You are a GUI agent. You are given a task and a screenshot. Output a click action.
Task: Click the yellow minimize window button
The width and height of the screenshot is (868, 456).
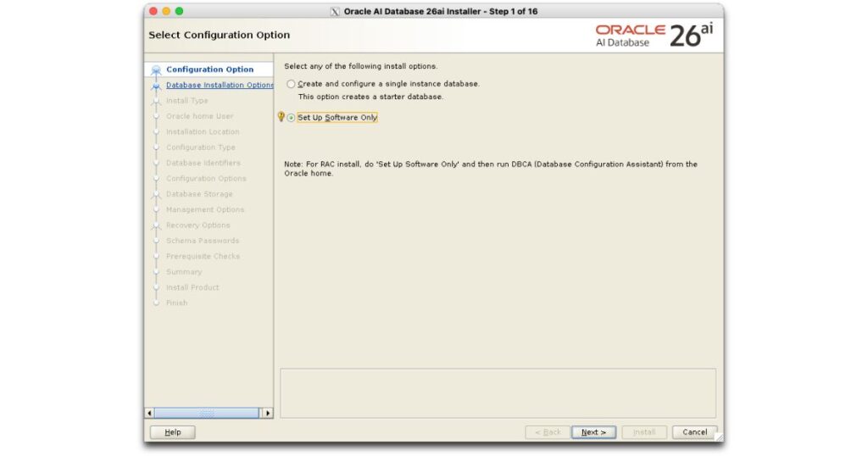click(x=166, y=11)
